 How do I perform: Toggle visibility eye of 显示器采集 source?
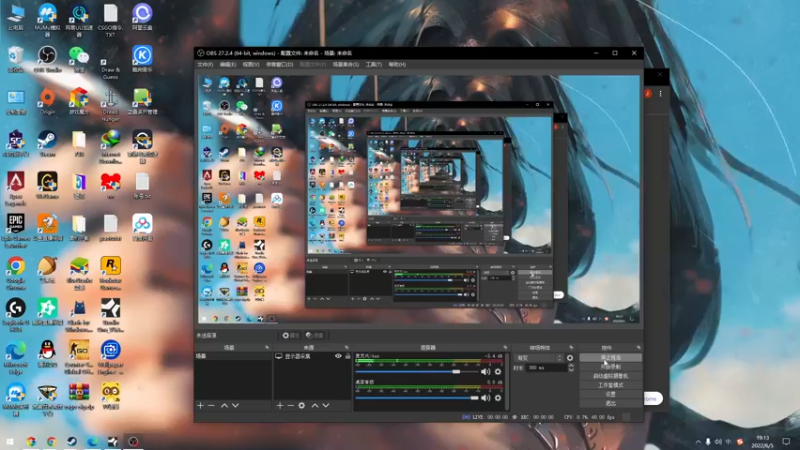338,356
